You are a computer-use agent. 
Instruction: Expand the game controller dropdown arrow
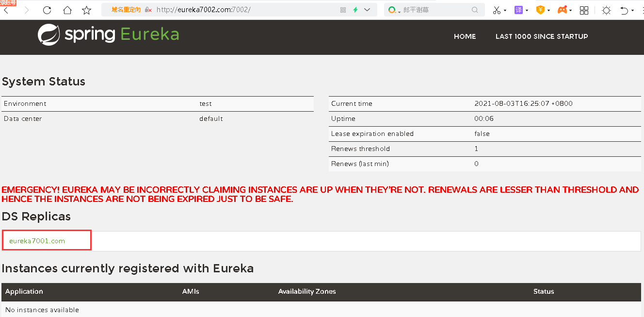570,11
